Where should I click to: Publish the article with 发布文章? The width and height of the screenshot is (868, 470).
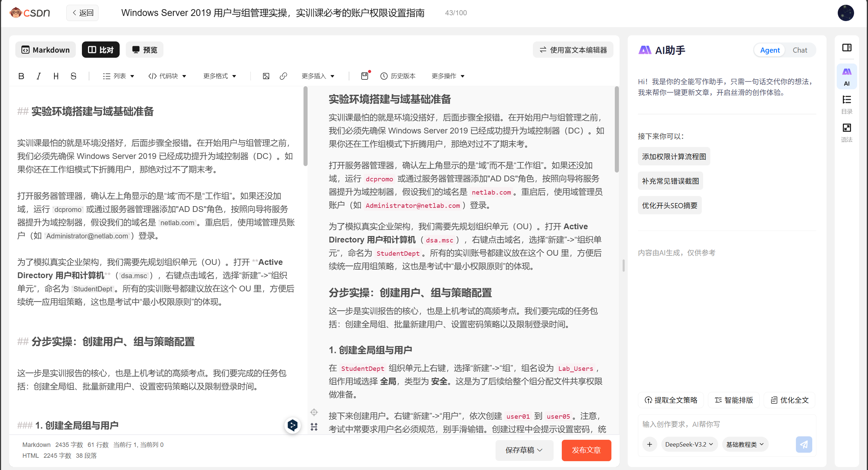(x=586, y=450)
